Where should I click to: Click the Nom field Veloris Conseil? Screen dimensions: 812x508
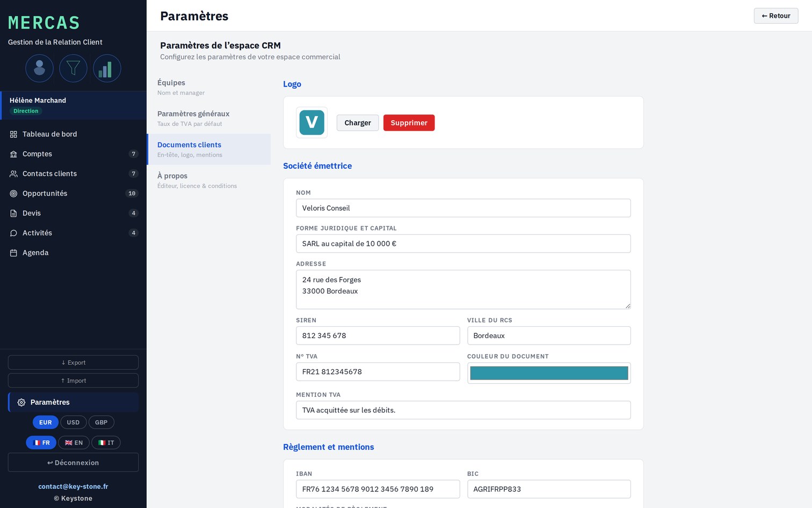tap(463, 208)
